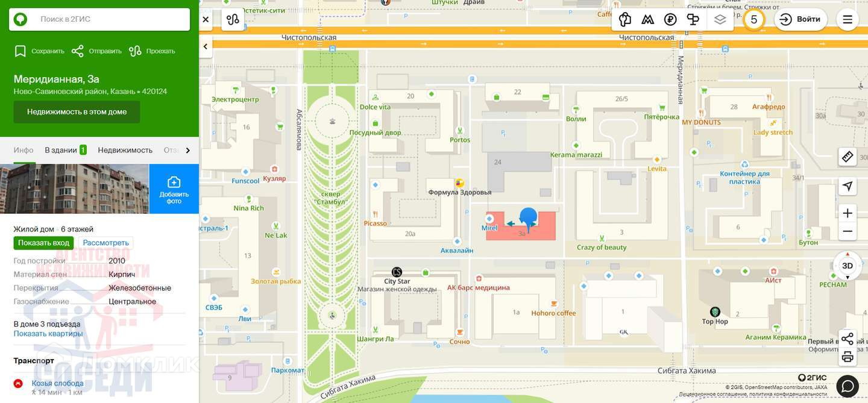The width and height of the screenshot is (868, 403).
Task: Toggle the map layers icon
Action: [720, 19]
